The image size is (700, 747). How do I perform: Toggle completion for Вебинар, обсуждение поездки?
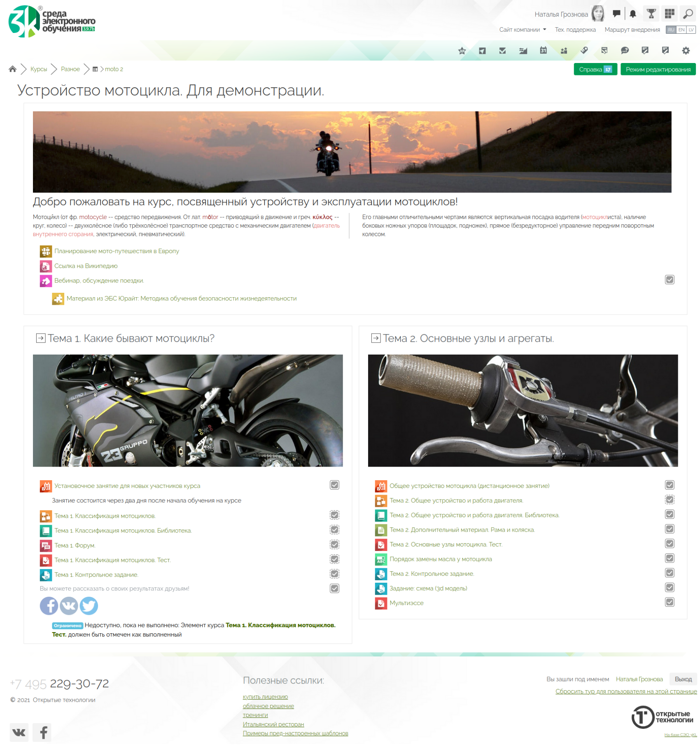click(x=670, y=280)
